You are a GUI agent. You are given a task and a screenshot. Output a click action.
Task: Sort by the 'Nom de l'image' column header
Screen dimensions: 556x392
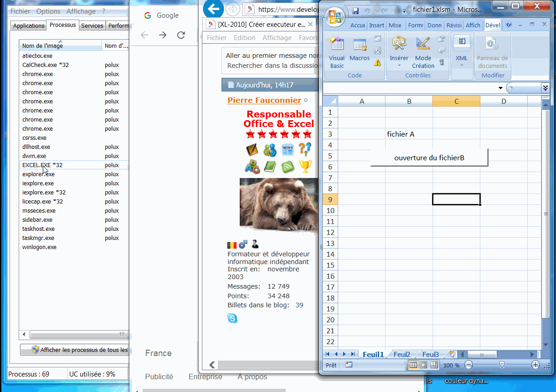click(61, 46)
